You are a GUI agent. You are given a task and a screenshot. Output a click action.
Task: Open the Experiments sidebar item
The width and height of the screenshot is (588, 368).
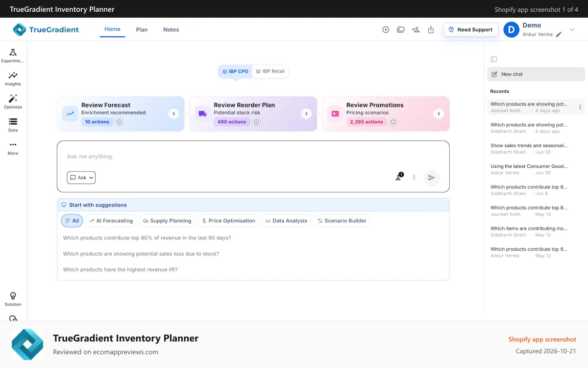(13, 55)
